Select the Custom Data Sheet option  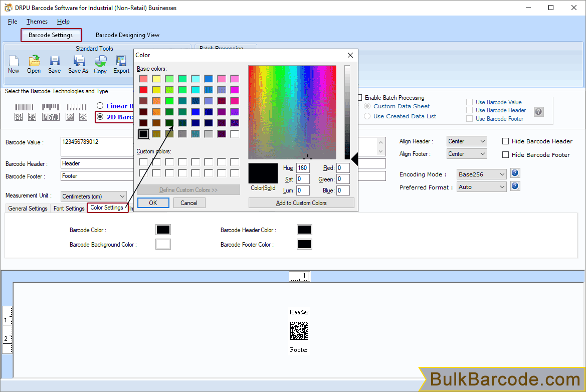click(367, 106)
